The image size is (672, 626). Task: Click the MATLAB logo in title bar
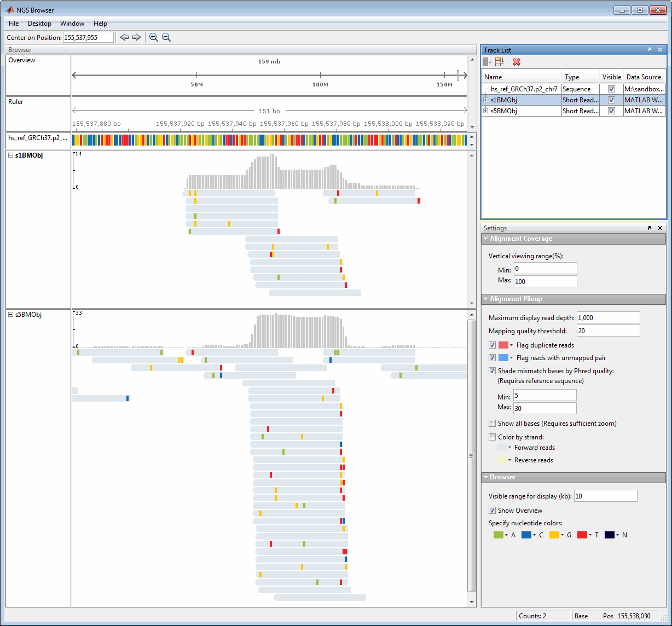coord(10,10)
